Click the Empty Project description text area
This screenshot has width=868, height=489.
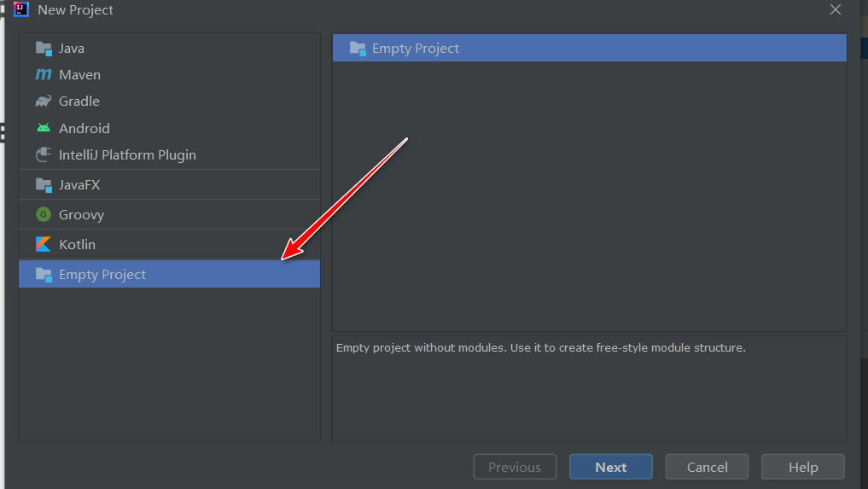point(590,388)
